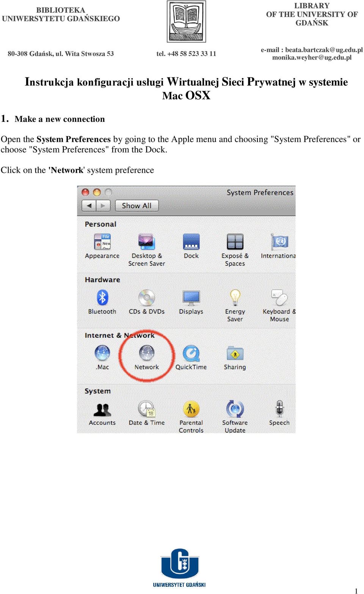Click the 'Instrukcja konfiguracji' document title

(x=186, y=88)
